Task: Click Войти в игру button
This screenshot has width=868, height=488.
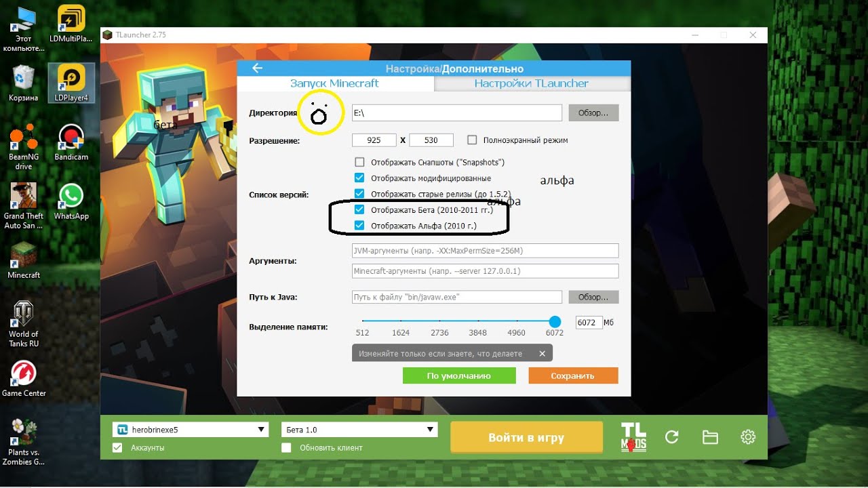Action: click(526, 437)
